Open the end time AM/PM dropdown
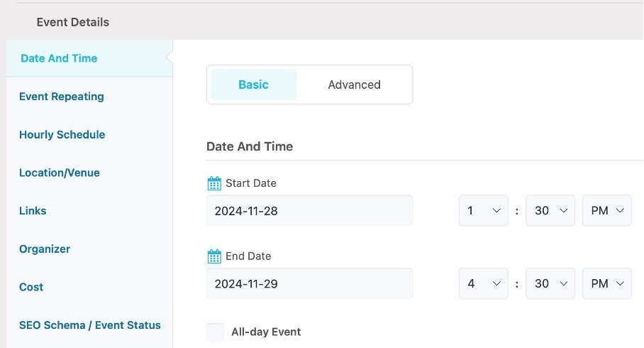The width and height of the screenshot is (644, 348). click(x=606, y=283)
